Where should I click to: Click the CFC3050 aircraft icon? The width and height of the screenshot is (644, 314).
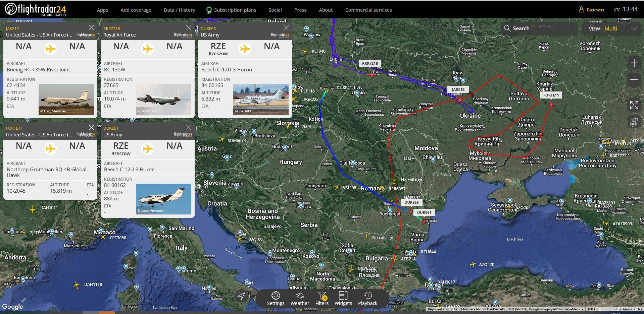pos(103,237)
